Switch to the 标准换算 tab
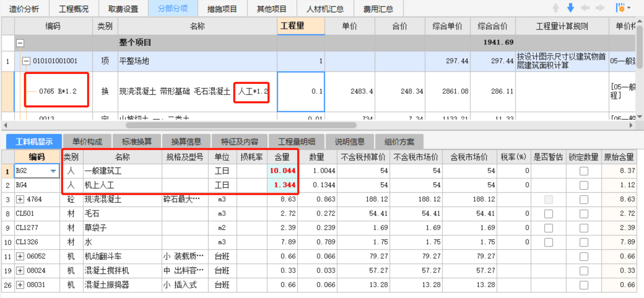 pyautogui.click(x=137, y=141)
